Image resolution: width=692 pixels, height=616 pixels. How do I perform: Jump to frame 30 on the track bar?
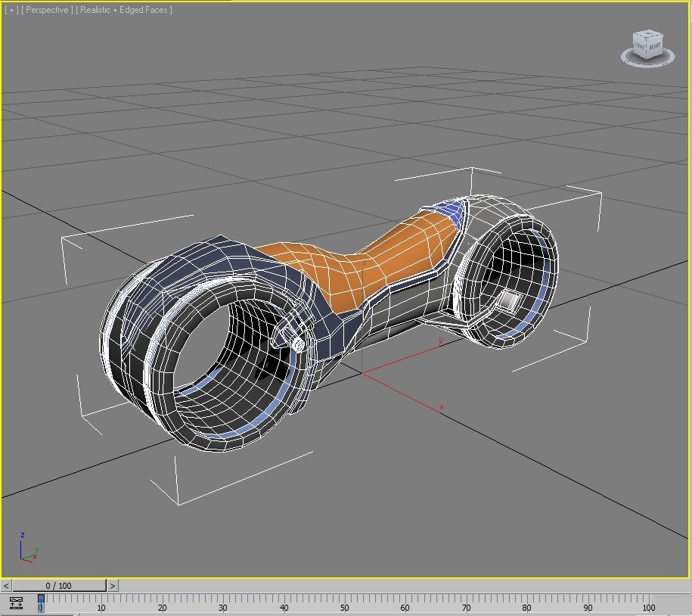click(x=223, y=608)
